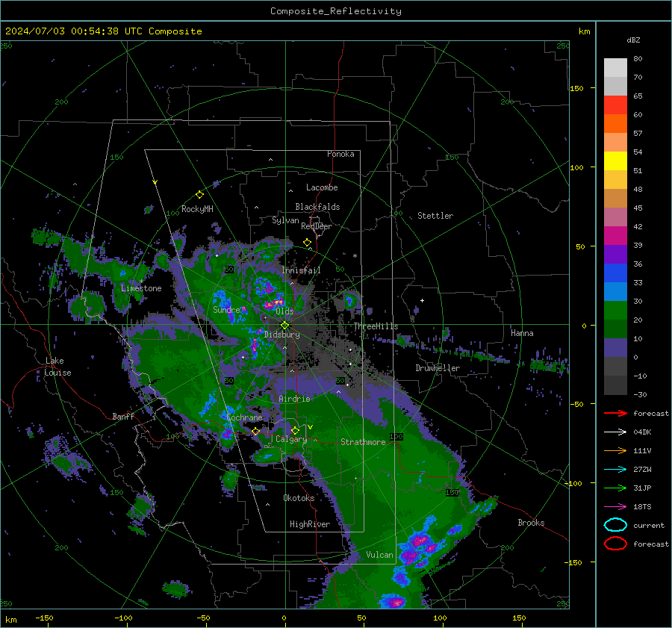Click the Ponoka city label
The image size is (672, 628).
(x=340, y=154)
